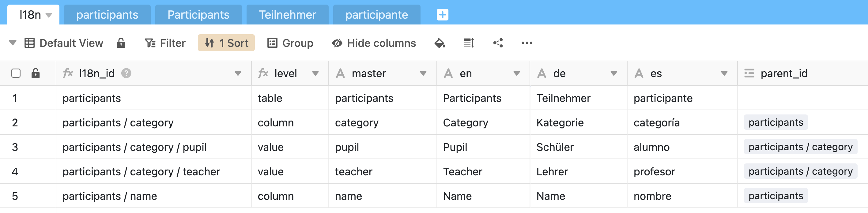Viewport: 868px width, 213px height.
Task: Click the Hide columns button
Action: pos(374,43)
